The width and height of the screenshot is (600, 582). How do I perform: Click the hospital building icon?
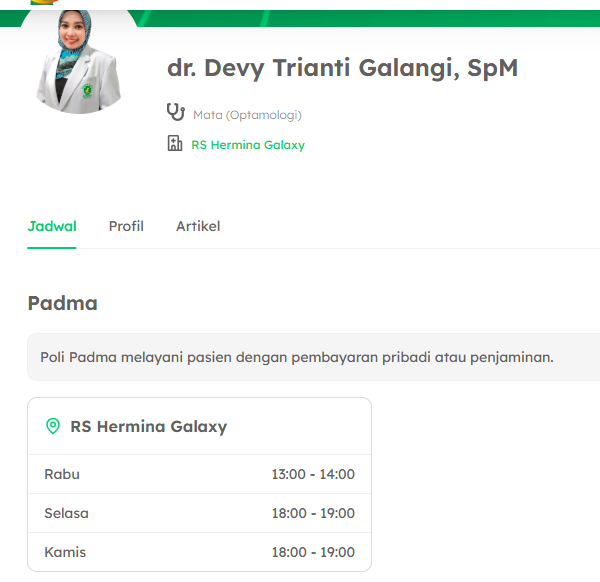pyautogui.click(x=175, y=144)
